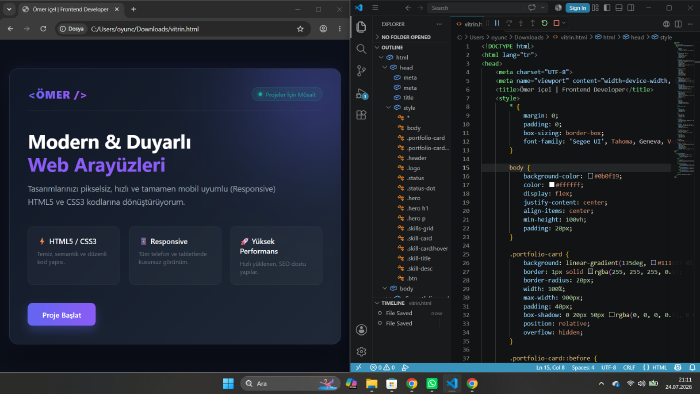Image resolution: width=700 pixels, height=394 pixels.
Task: Click the Proje Başlat button
Action: pos(62,315)
